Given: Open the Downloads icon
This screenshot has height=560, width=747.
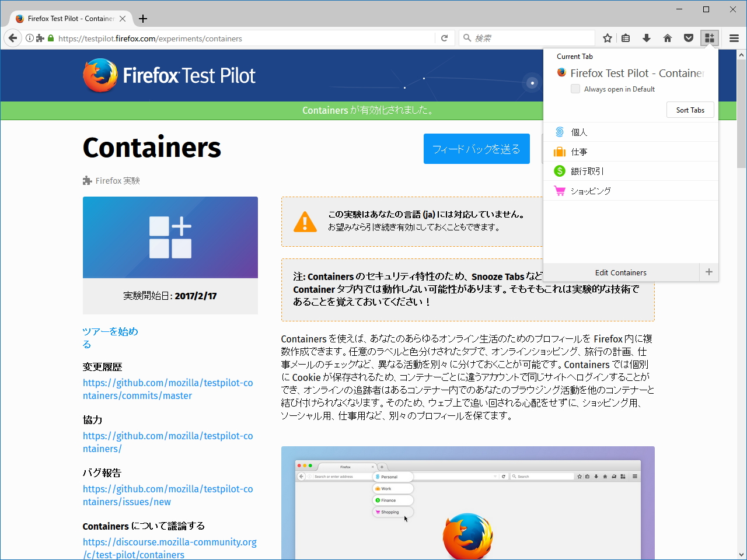Looking at the screenshot, I should (646, 38).
